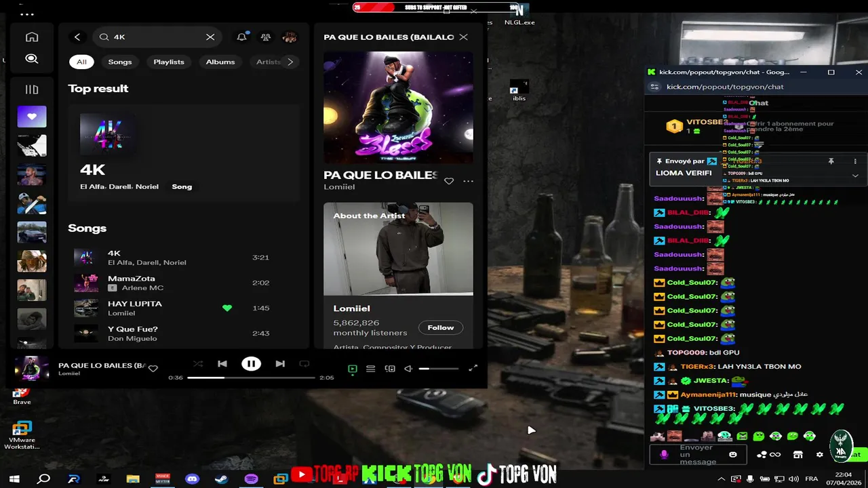This screenshot has width=868, height=488.
Task: Toggle repeat in the player
Action: (x=304, y=364)
